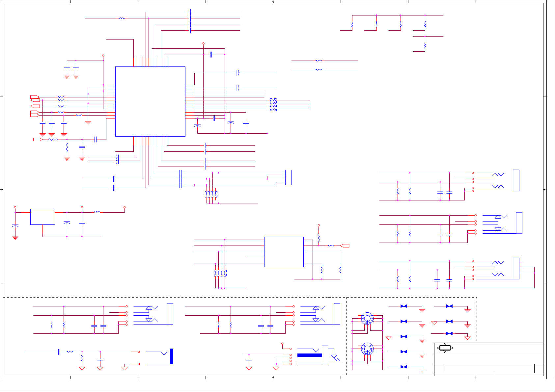Click the logo symbol in the title block
Viewport: 555px width, 392px height.
click(x=445, y=348)
